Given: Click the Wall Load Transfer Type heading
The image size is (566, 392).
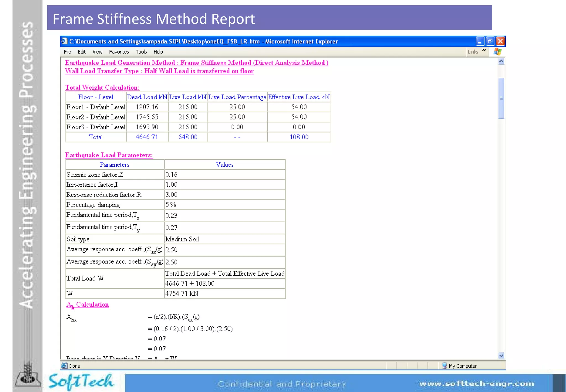Looking at the screenshot, I should (x=159, y=71).
